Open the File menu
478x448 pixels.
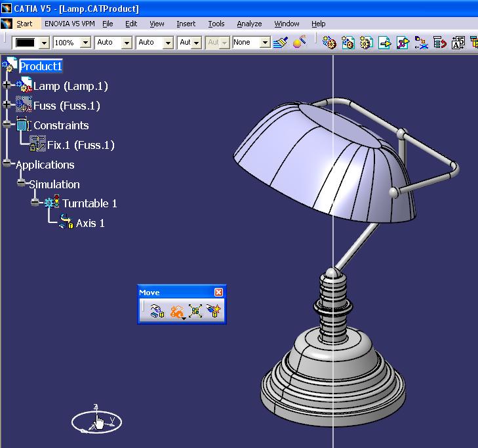click(108, 24)
